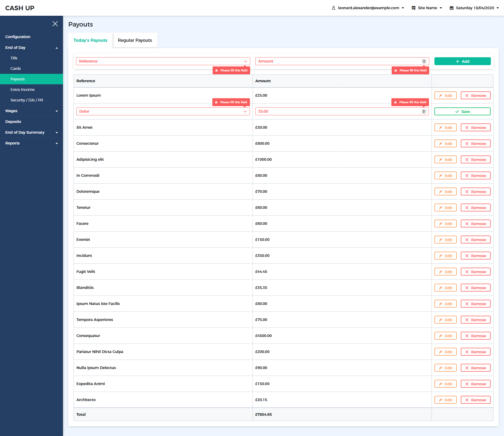Click pencil Edit for Lorem Ipsum row
504x436 pixels.
click(x=445, y=96)
